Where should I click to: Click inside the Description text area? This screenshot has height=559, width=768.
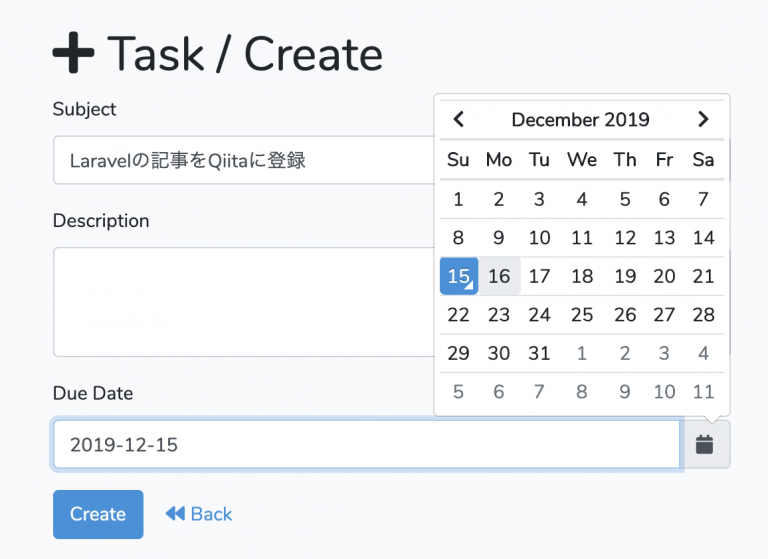244,302
